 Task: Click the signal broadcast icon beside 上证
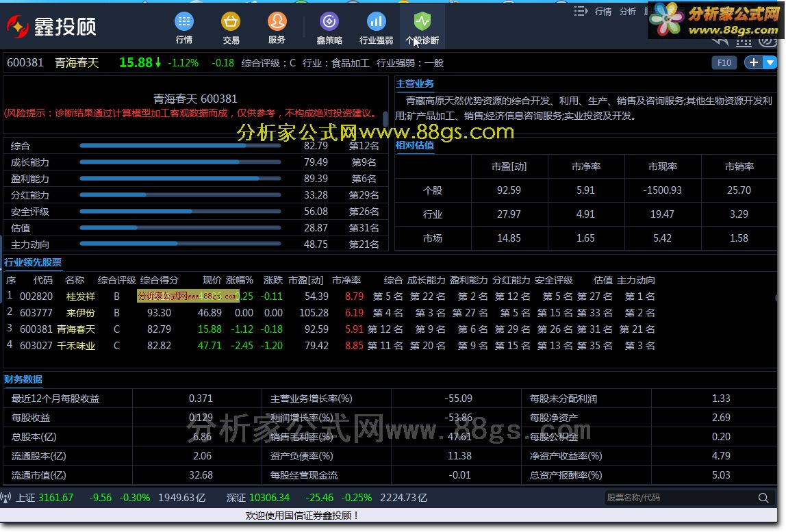tap(6, 498)
